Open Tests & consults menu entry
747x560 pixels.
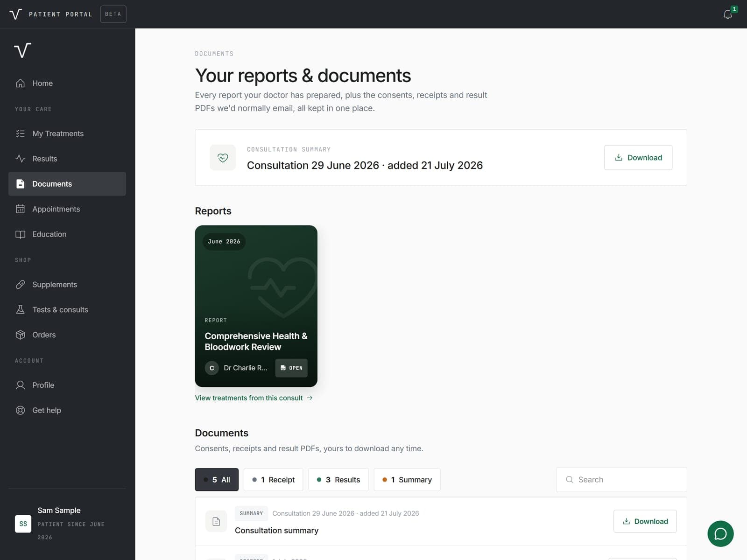pos(67,310)
